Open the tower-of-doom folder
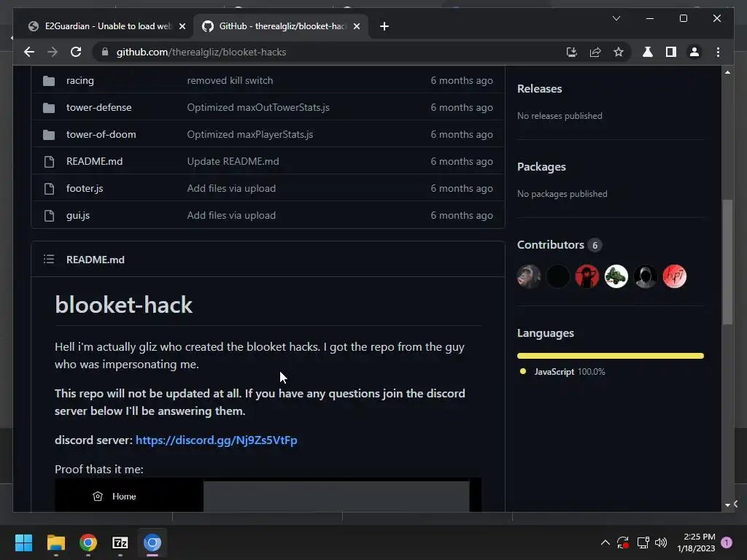The height and width of the screenshot is (560, 747). pyautogui.click(x=101, y=135)
